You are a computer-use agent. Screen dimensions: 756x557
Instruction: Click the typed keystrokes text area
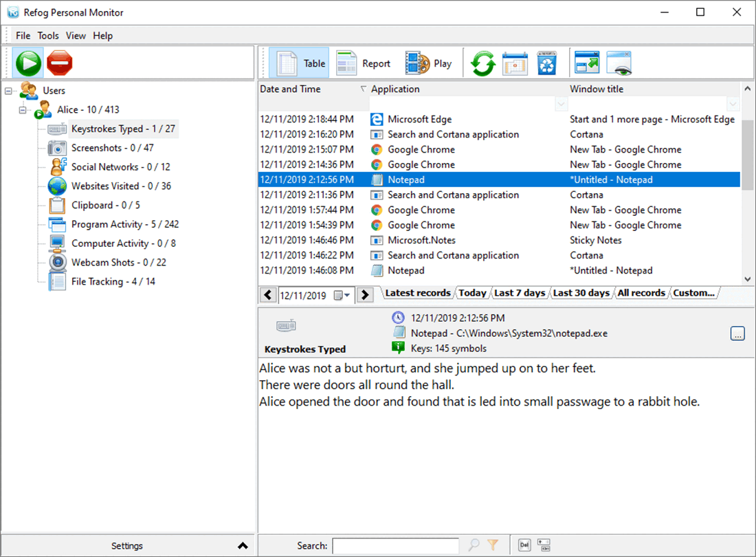507,444
